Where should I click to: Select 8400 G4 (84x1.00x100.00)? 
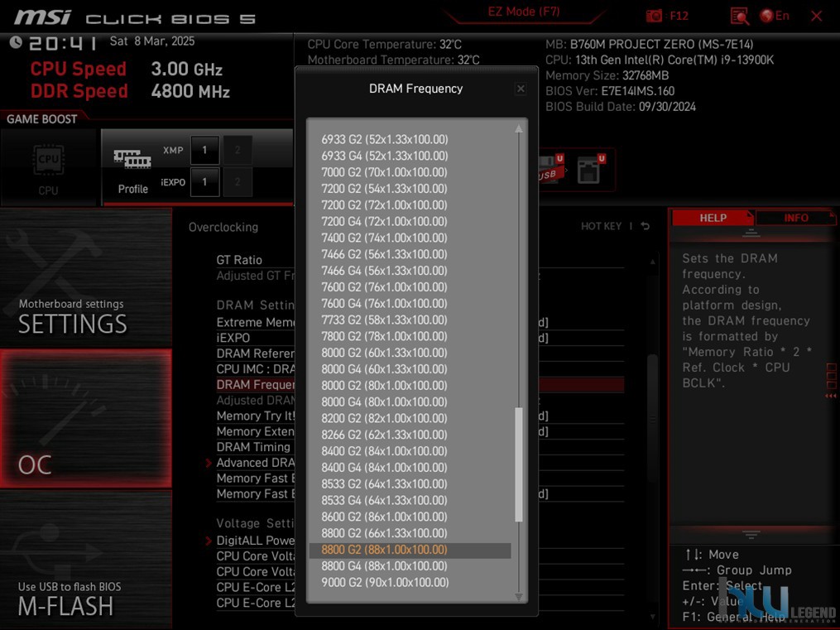coord(384,467)
